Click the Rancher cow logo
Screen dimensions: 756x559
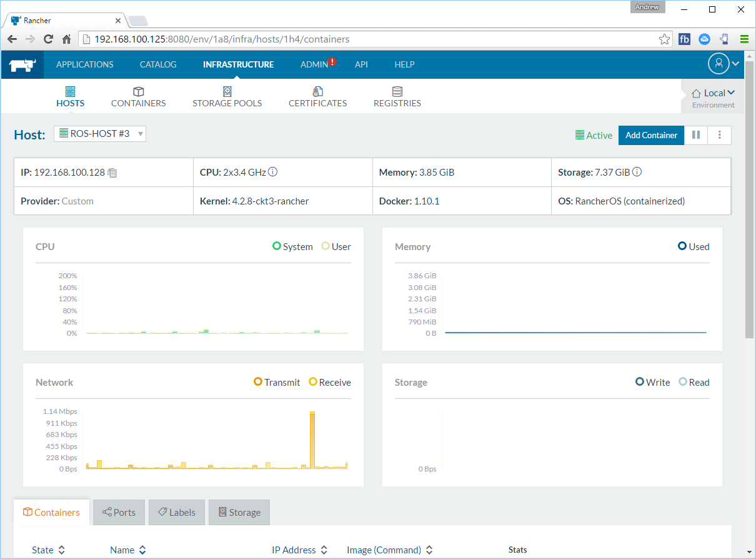pos(22,64)
